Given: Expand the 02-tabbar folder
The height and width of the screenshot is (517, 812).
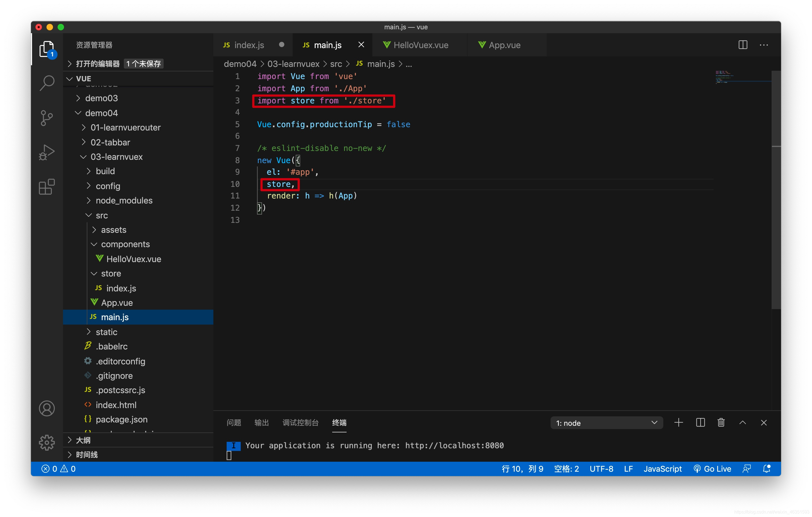Looking at the screenshot, I should click(x=138, y=142).
